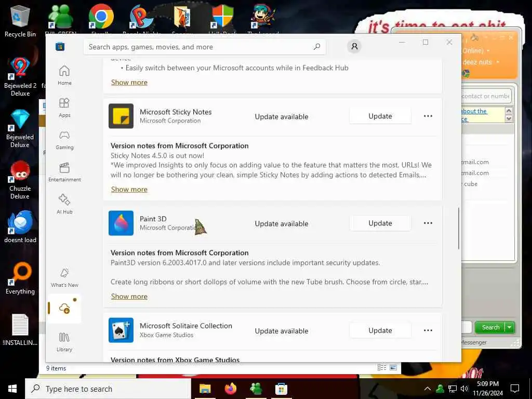This screenshot has width=532, height=399.
Task: Open AI Hub in the Store sidebar
Action: [x=64, y=204]
